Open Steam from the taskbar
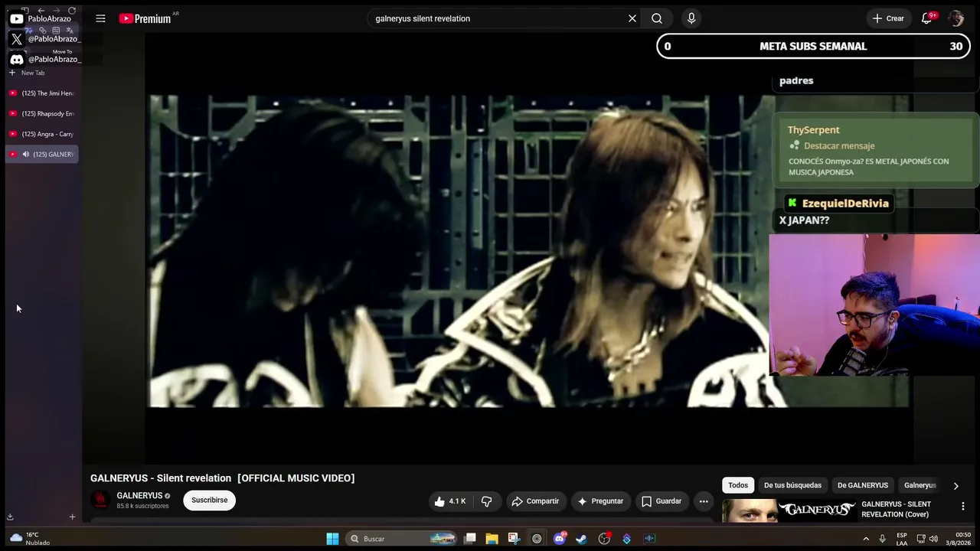The image size is (980, 551). coord(581,539)
